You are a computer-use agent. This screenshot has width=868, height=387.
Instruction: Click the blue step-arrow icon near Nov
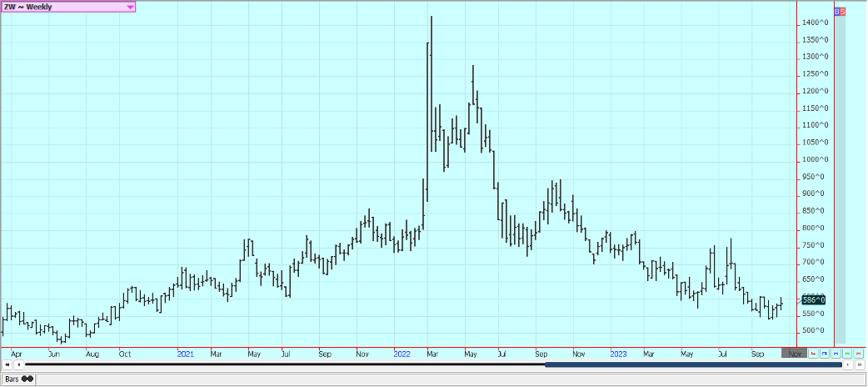click(825, 353)
